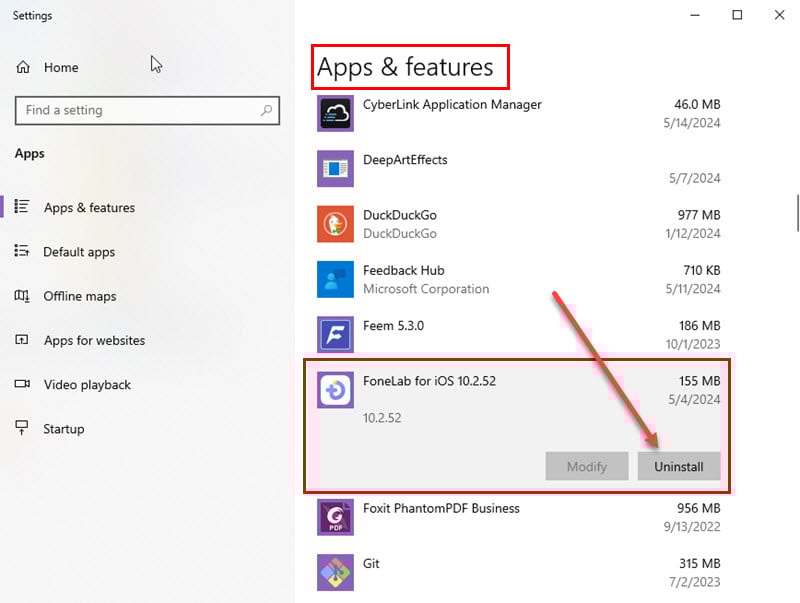
Task: Click the Microsoft Corporation publisher text
Action: (x=426, y=289)
